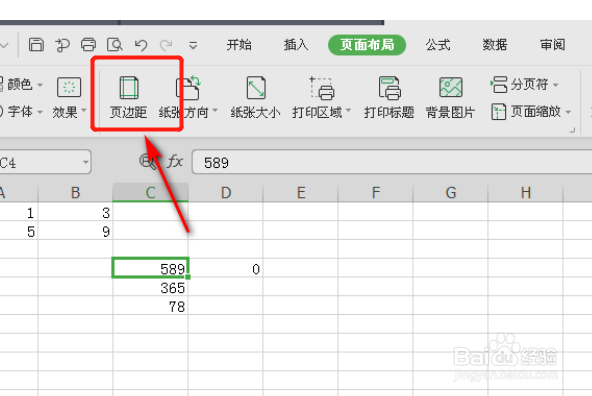This screenshot has height=396, width=592.
Task: Click the magnifier zoom icon beside fx
Action: tap(147, 162)
